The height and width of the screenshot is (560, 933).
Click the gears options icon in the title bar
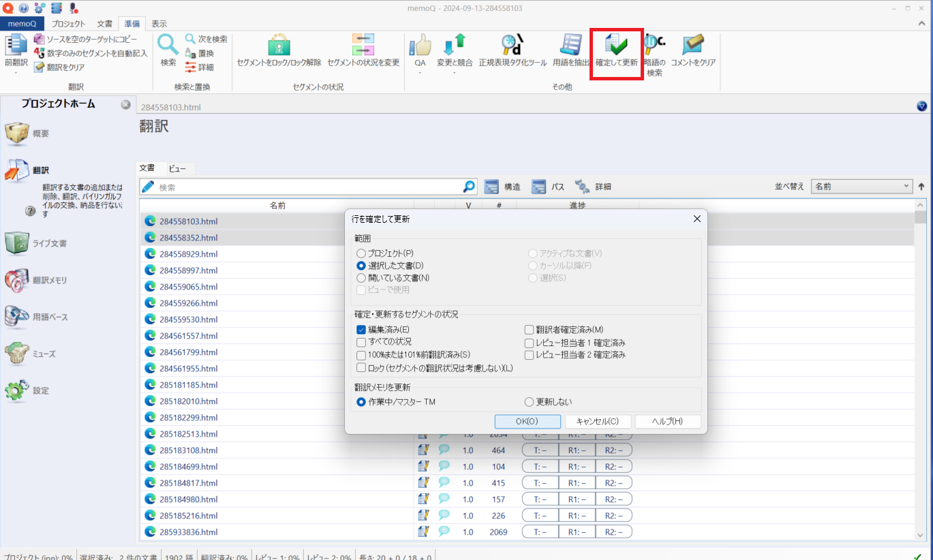click(x=40, y=8)
